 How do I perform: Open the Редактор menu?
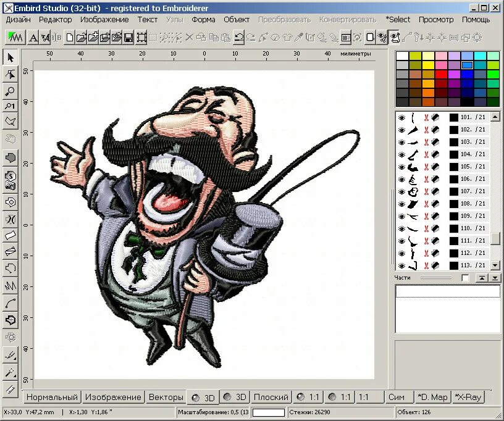click(56, 20)
